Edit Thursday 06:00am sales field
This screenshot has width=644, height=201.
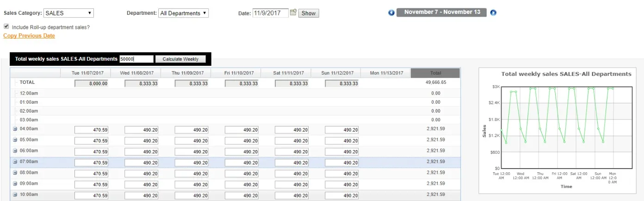tap(192, 151)
